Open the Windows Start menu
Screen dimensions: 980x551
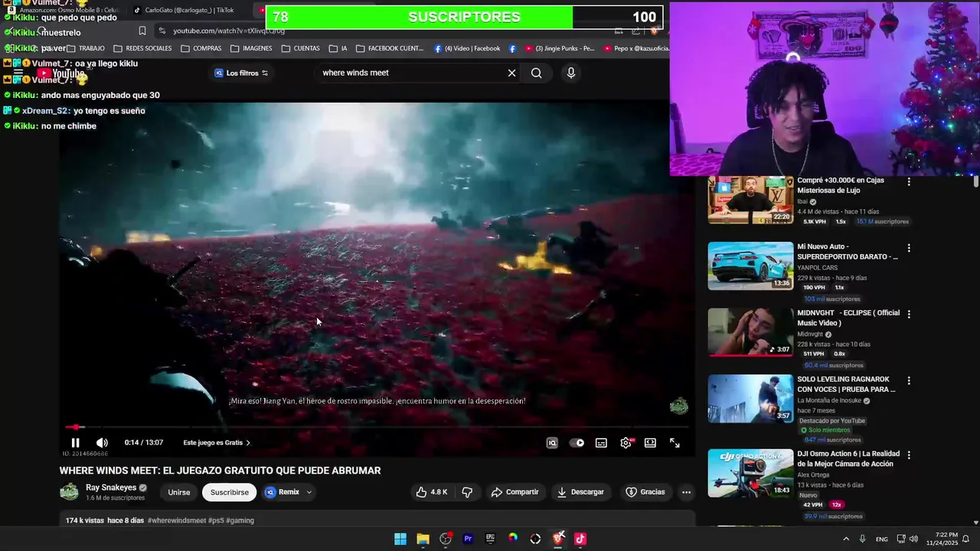400,539
